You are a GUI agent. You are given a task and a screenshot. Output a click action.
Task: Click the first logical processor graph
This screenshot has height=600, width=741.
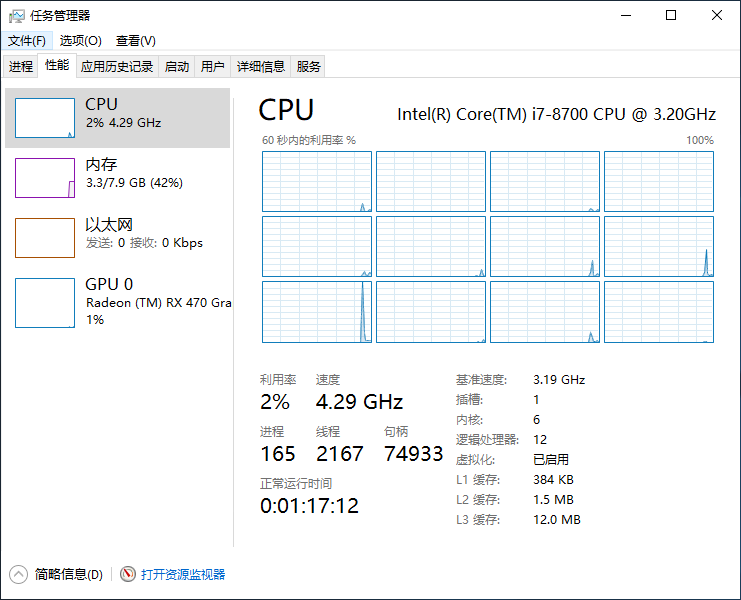pos(316,181)
